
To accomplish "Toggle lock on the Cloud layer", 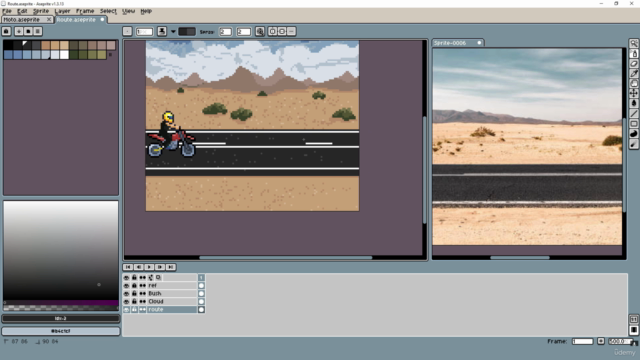I will [134, 302].
